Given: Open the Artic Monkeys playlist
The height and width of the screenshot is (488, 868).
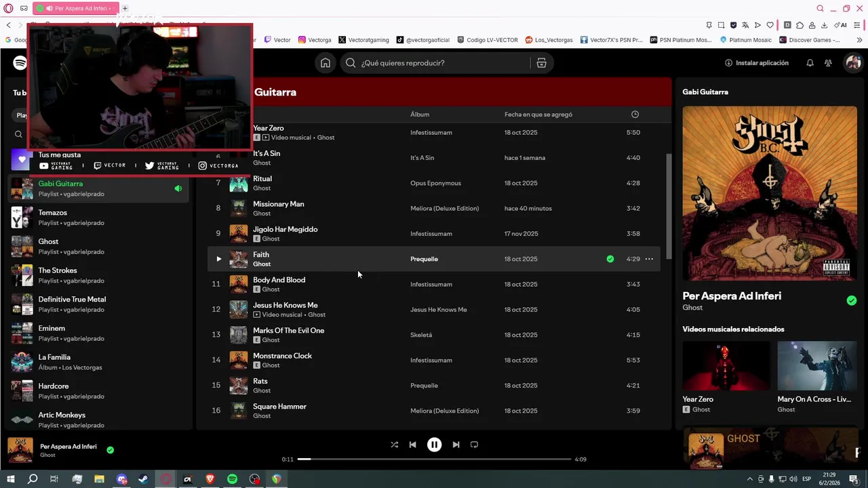Looking at the screenshot, I should 99,420.
